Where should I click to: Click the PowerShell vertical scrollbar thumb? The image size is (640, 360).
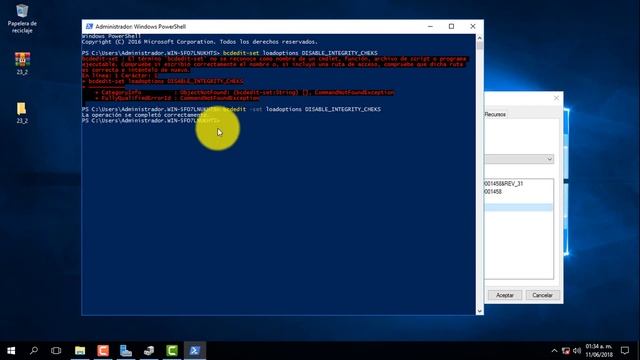(480, 46)
